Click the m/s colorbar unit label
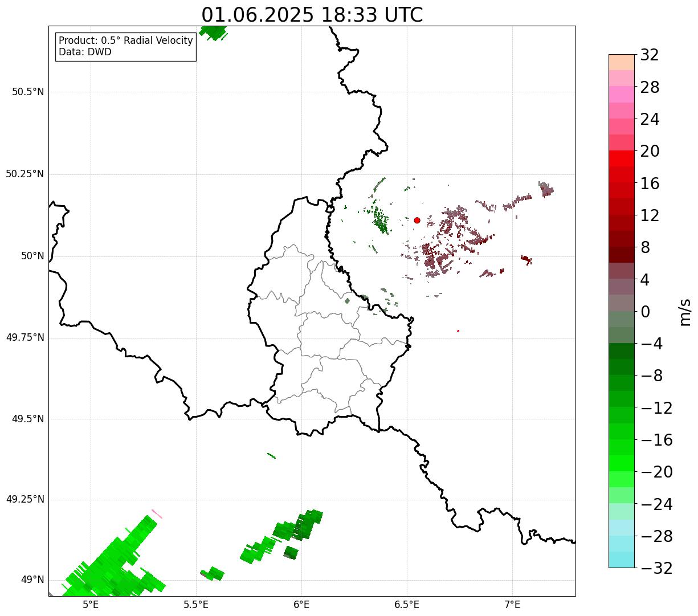This screenshot has height=616, width=698. pos(685,311)
